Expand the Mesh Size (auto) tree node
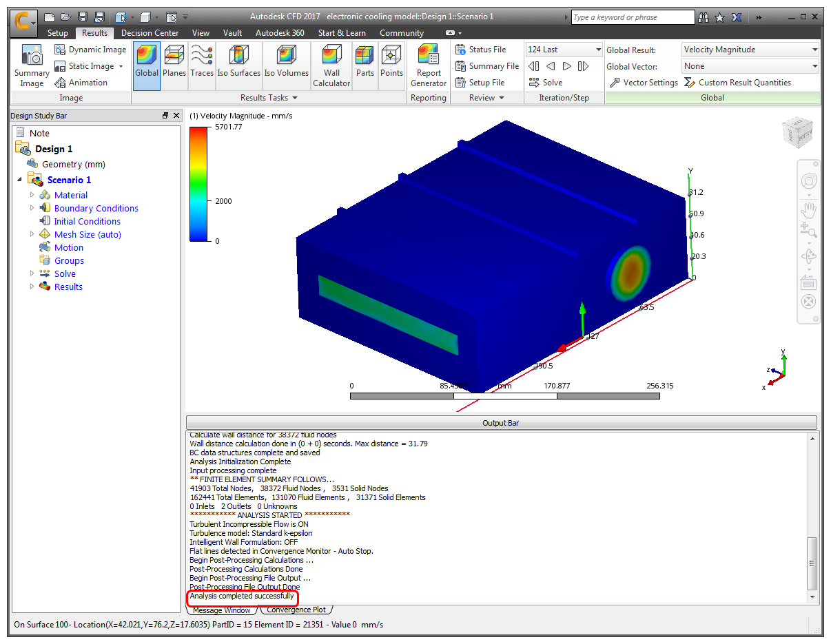 click(32, 234)
